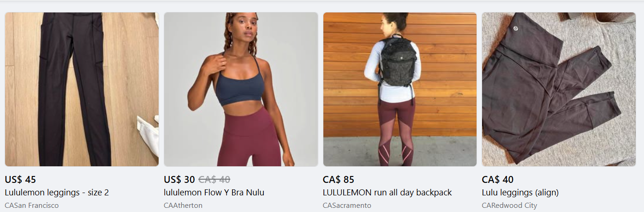This screenshot has height=212, width=644.
Task: Open the run all day backpack photo
Action: point(400,89)
